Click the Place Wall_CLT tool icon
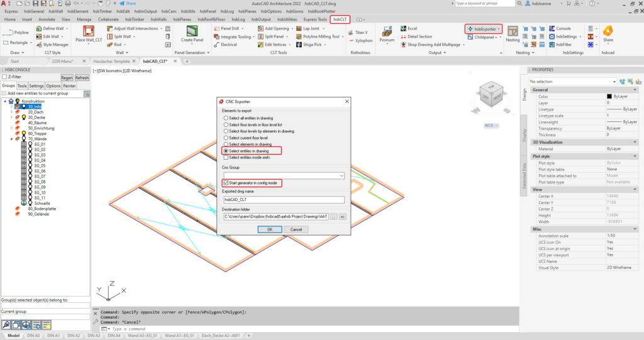 (89, 31)
